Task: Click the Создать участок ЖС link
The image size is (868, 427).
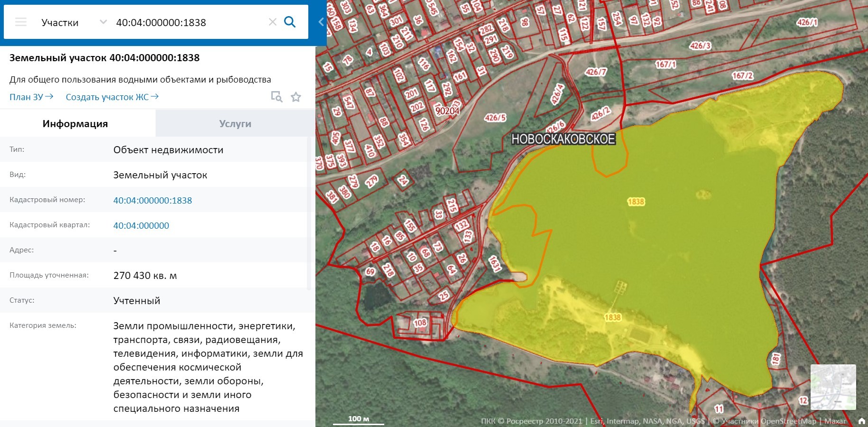Action: pos(112,97)
